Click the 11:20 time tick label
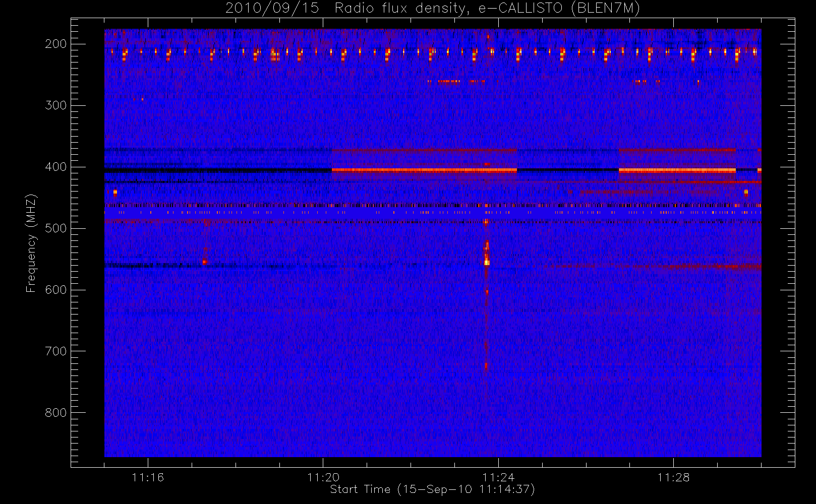This screenshot has height=504, width=816. [x=323, y=477]
